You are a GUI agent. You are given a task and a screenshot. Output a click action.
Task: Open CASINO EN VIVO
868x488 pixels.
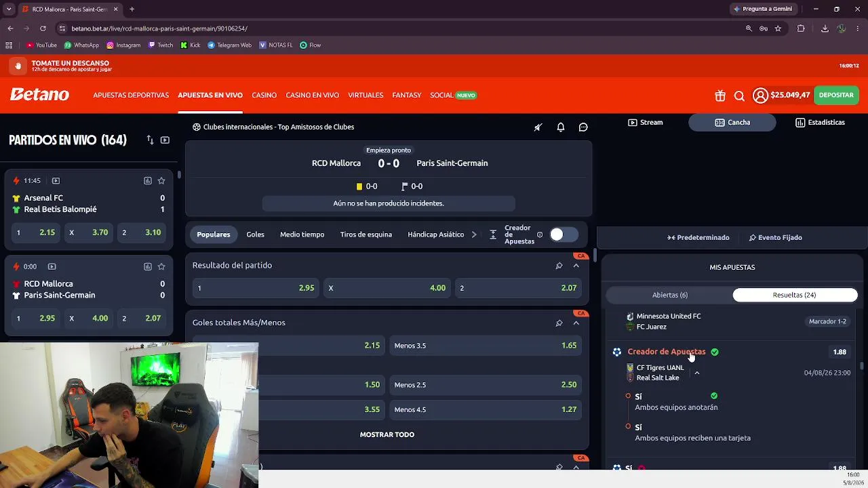[x=313, y=95]
